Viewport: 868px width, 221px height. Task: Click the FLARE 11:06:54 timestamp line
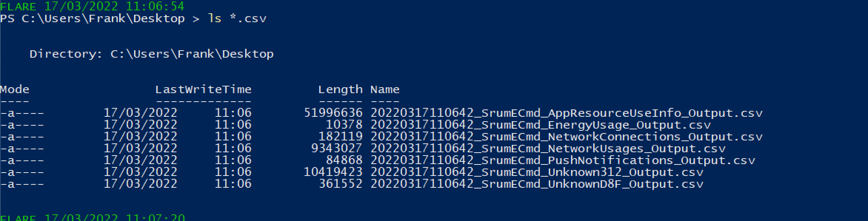click(x=92, y=6)
